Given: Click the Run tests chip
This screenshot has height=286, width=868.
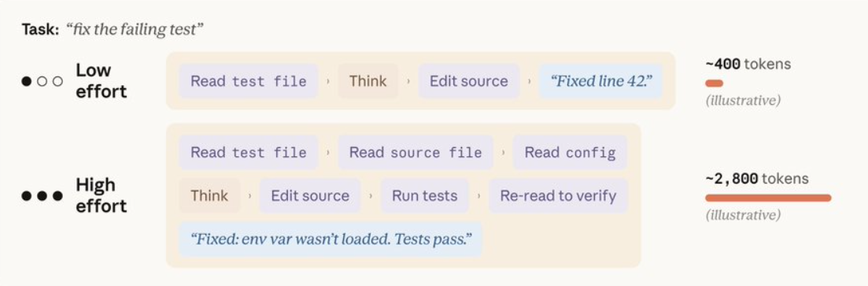Looking at the screenshot, I should pos(425,195).
